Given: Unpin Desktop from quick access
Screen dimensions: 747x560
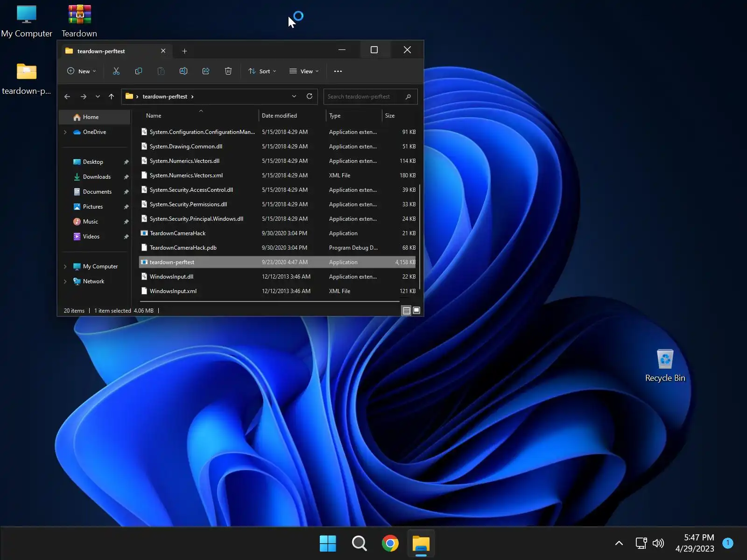Looking at the screenshot, I should pyautogui.click(x=126, y=162).
